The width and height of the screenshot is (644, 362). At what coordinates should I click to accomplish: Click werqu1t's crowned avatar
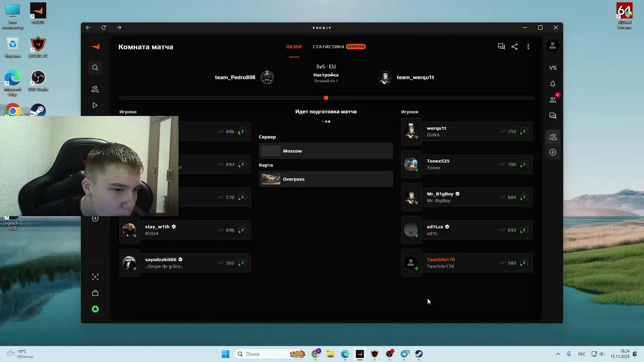click(411, 131)
